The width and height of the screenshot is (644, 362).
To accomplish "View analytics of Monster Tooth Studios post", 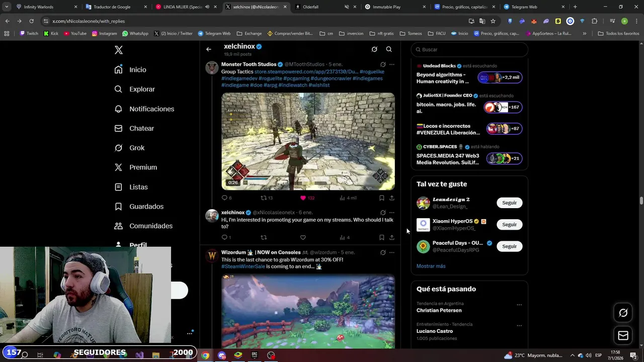I will pyautogui.click(x=348, y=198).
